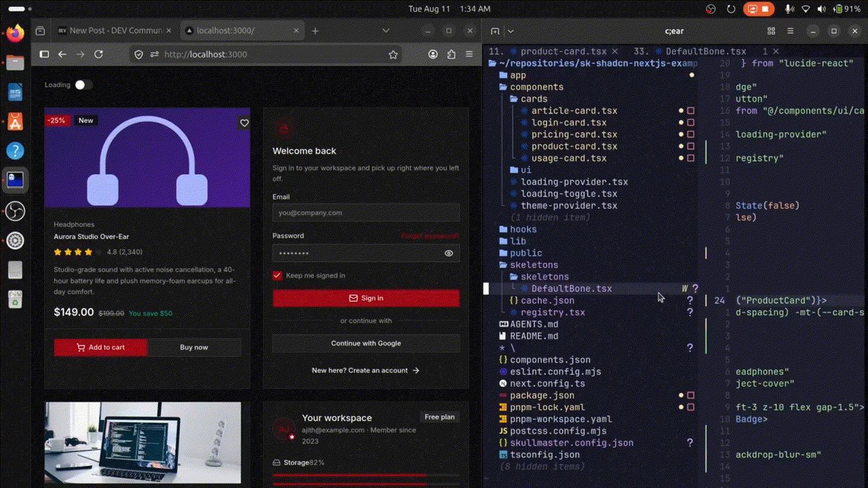Open the terminal window hamburger menu

pyautogui.click(x=790, y=31)
